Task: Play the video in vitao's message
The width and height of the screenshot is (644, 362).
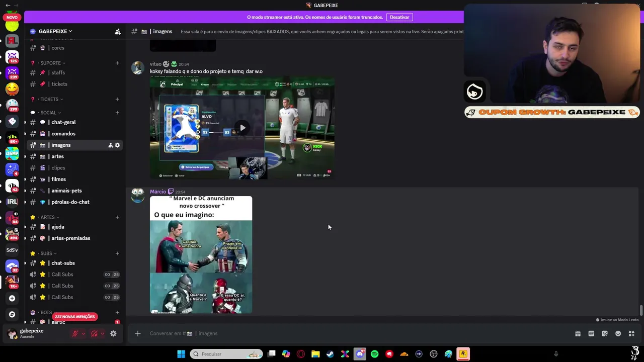Action: (243, 128)
